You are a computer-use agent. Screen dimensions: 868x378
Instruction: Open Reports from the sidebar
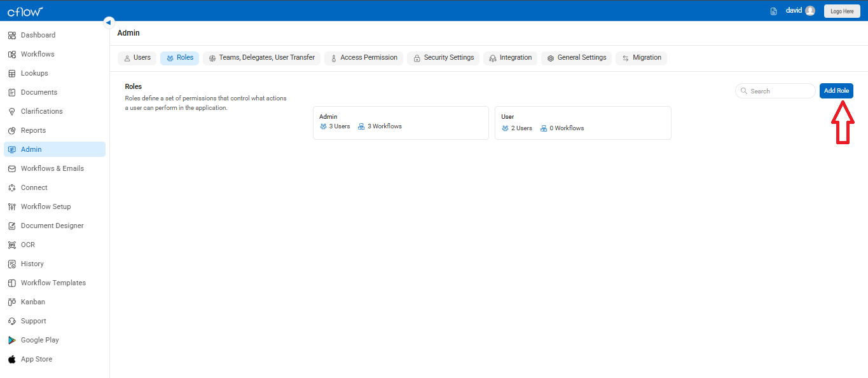[55, 130]
